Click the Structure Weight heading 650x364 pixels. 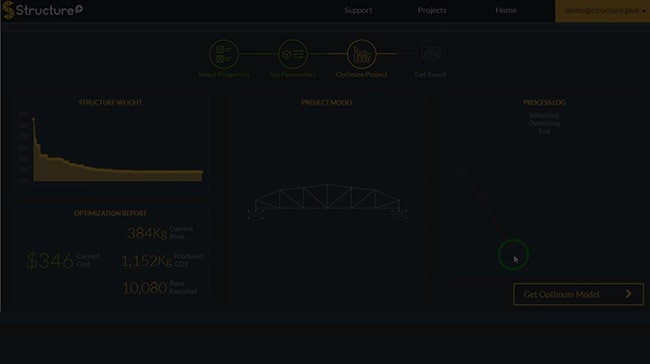tap(110, 102)
